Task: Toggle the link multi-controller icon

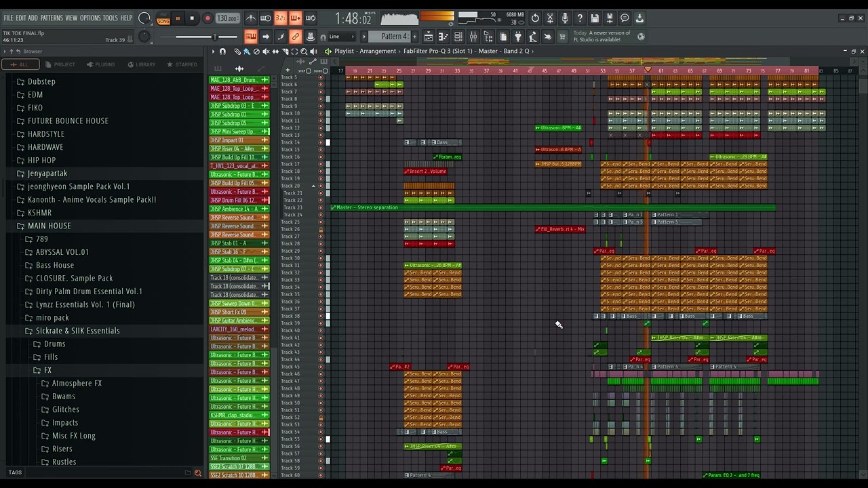Action: (295, 36)
